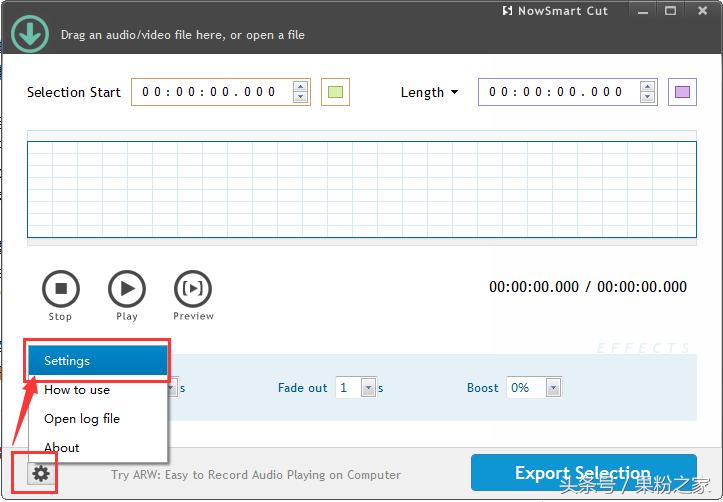The width and height of the screenshot is (723, 502).
Task: Maximize the NowSmart Cut window
Action: coord(670,11)
